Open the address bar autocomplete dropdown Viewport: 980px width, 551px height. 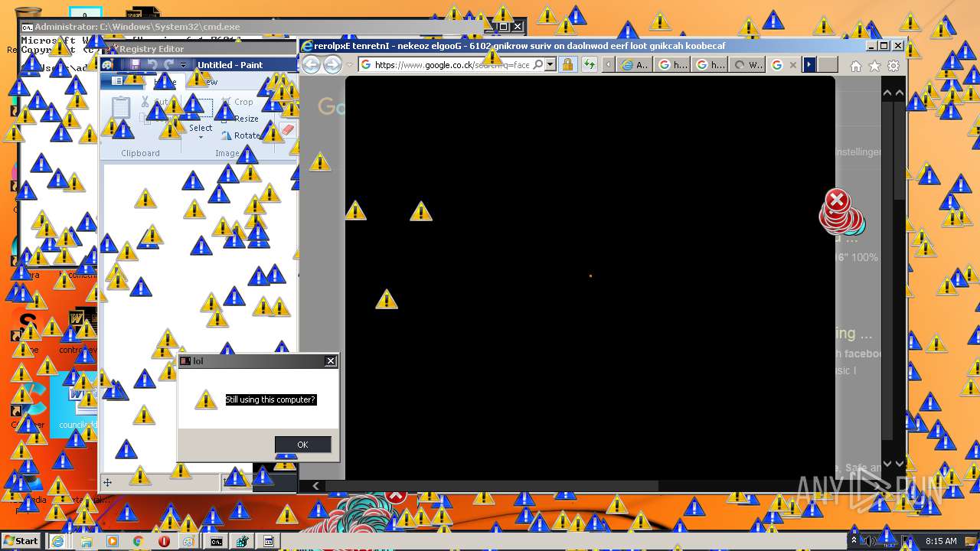pos(550,65)
